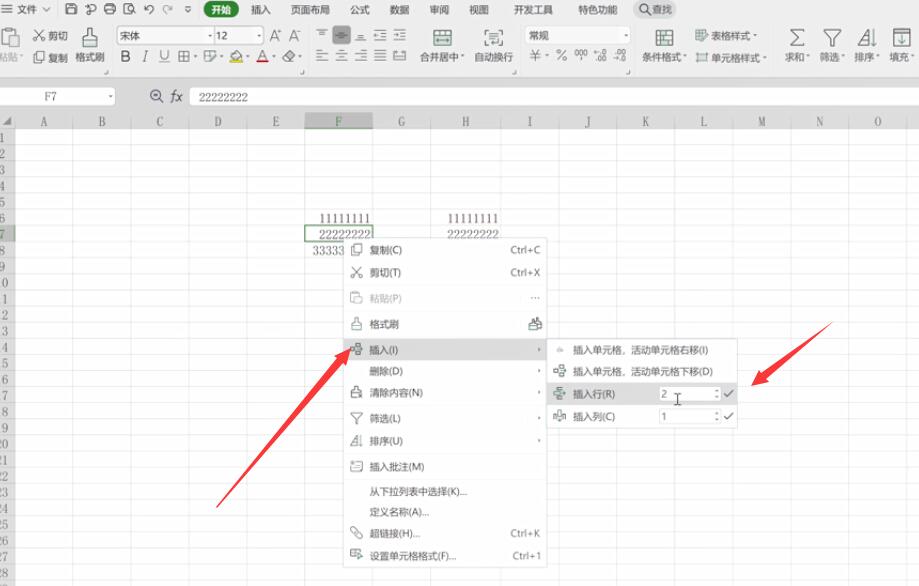Click the fx insert function icon
The image size is (919, 586).
tap(176, 96)
